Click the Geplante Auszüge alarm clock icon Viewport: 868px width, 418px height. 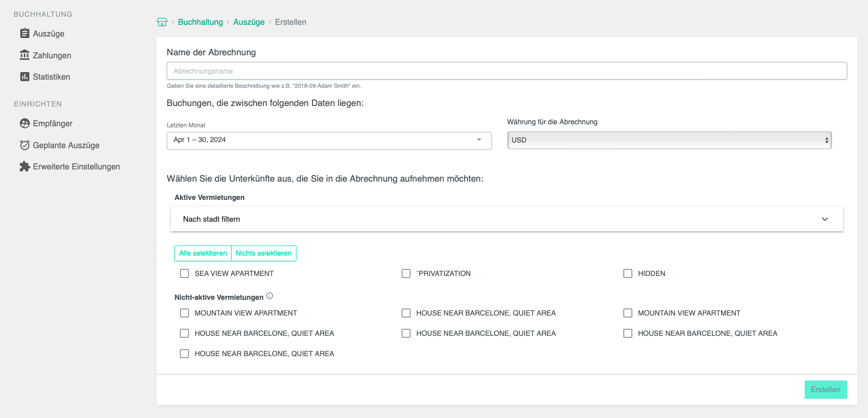[x=24, y=145]
